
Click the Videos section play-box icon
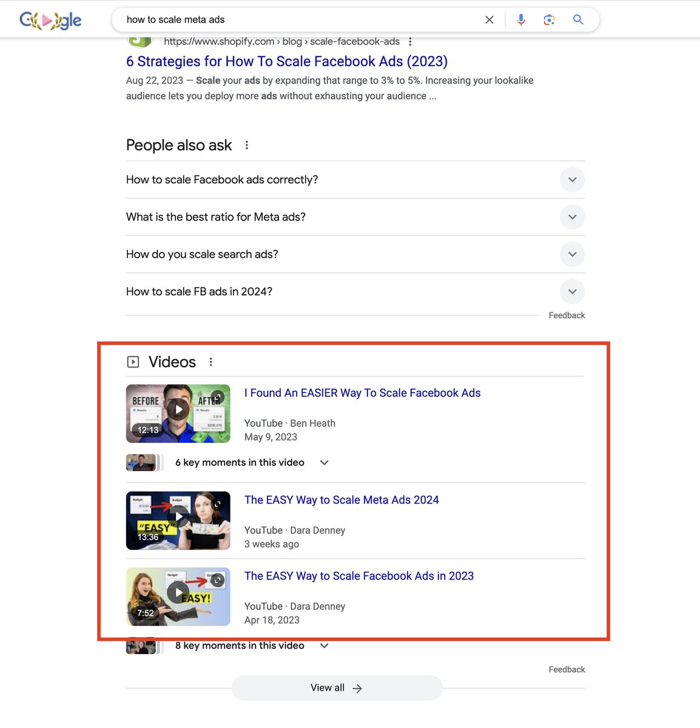click(133, 362)
